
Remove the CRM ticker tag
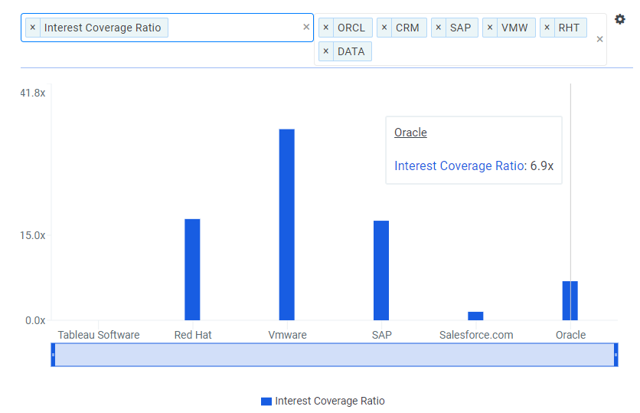[x=384, y=28]
